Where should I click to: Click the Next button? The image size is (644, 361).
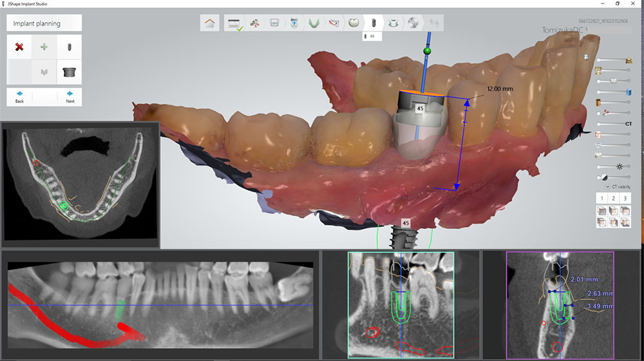click(x=70, y=96)
